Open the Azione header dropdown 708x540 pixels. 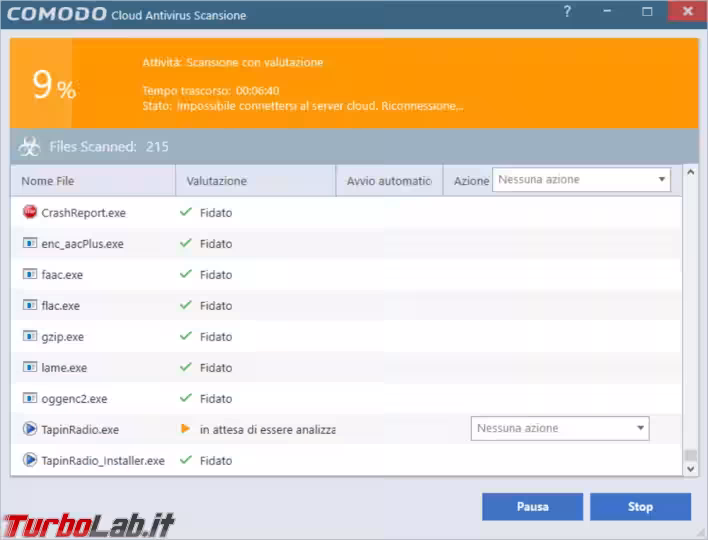click(x=581, y=180)
